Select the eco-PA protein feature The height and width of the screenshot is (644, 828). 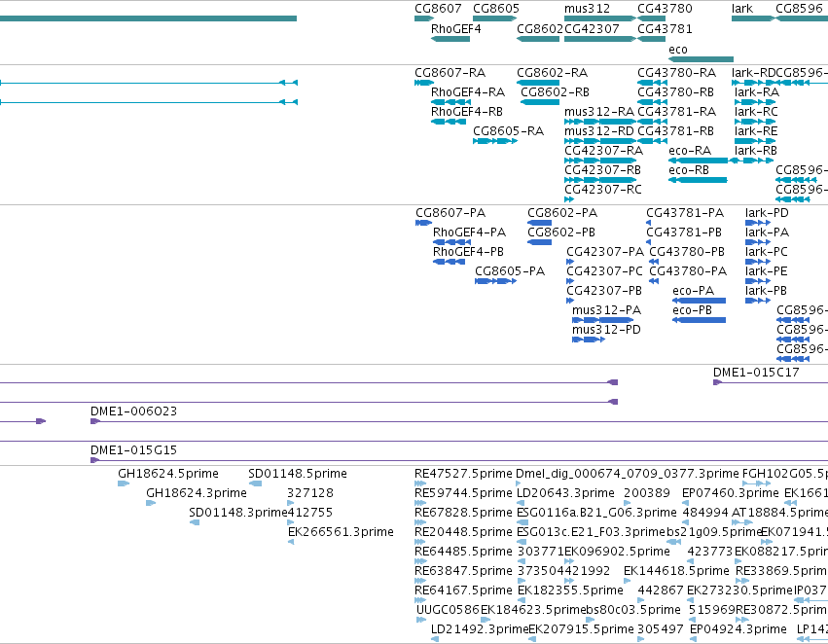pyautogui.click(x=700, y=301)
